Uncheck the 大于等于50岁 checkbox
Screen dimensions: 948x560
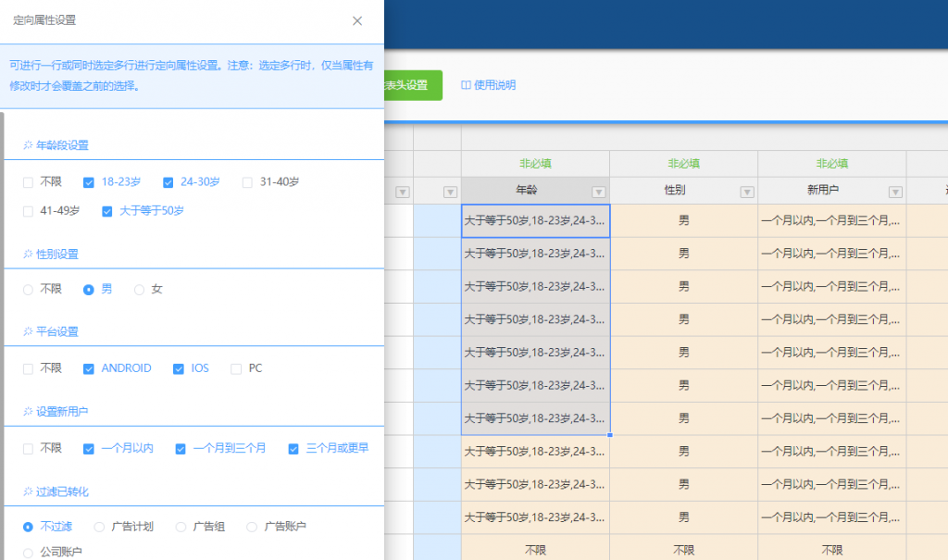(x=107, y=212)
